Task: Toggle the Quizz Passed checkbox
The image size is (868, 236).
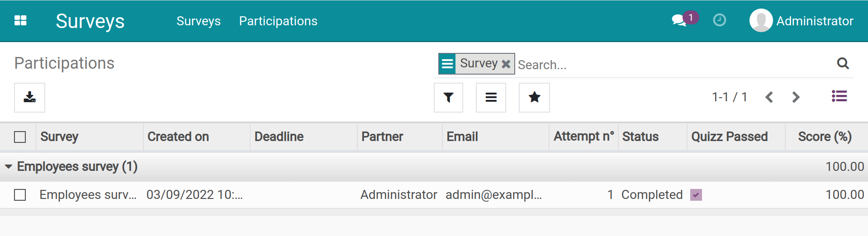Action: [x=696, y=195]
